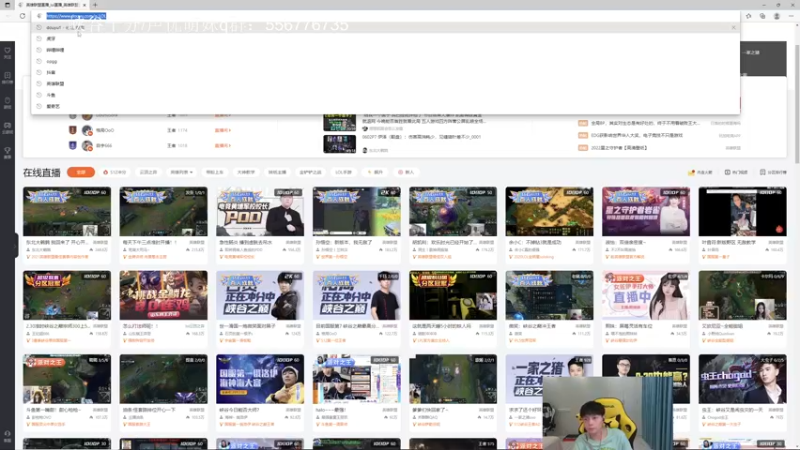Open a new browser tab

pos(95,5)
